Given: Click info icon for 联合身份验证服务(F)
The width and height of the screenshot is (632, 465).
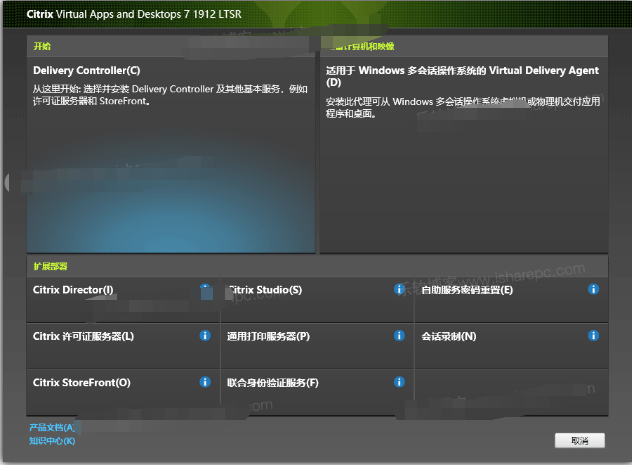Looking at the screenshot, I should [x=399, y=382].
